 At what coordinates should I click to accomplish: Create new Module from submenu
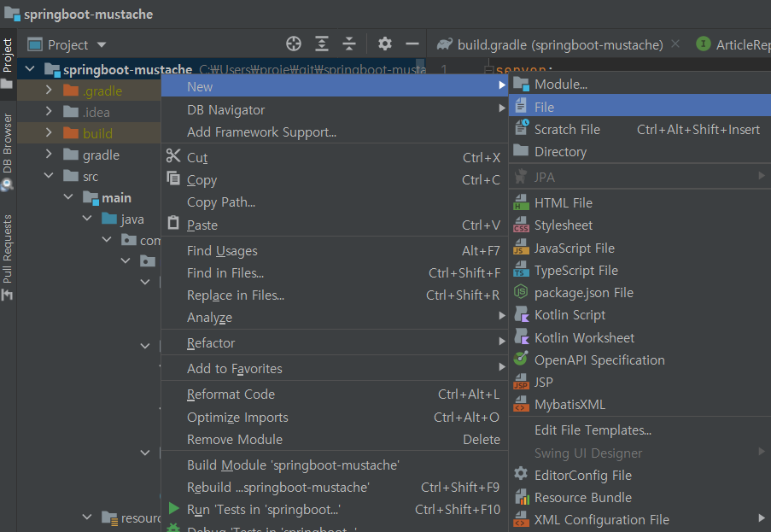pos(640,84)
